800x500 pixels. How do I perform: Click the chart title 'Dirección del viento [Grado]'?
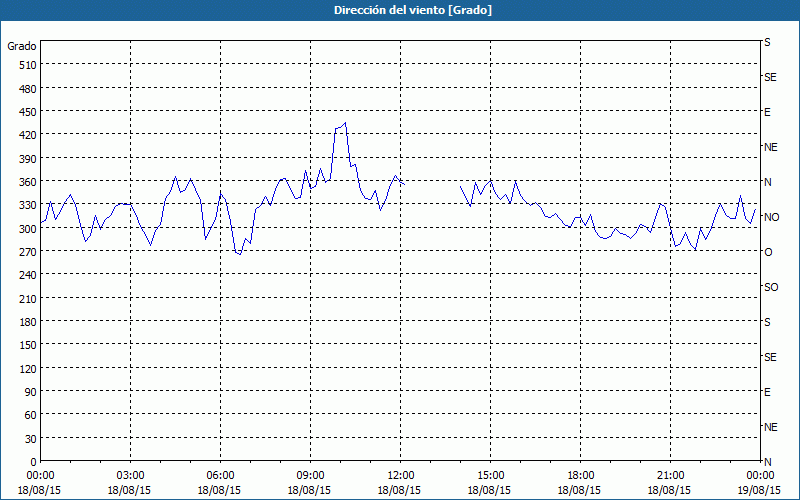pyautogui.click(x=413, y=10)
